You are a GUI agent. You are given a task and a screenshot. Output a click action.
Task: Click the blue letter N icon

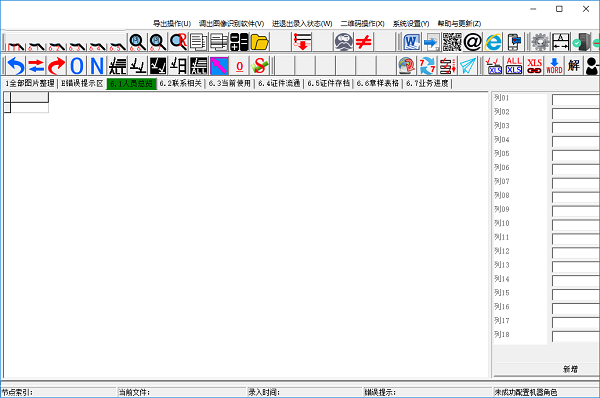tap(97, 66)
